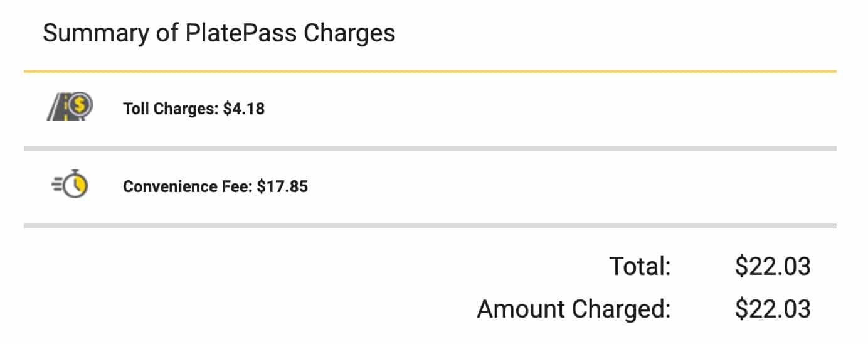This screenshot has height=344, width=868.
Task: Click the gray divider below Toll Charges
Action: 430,148
